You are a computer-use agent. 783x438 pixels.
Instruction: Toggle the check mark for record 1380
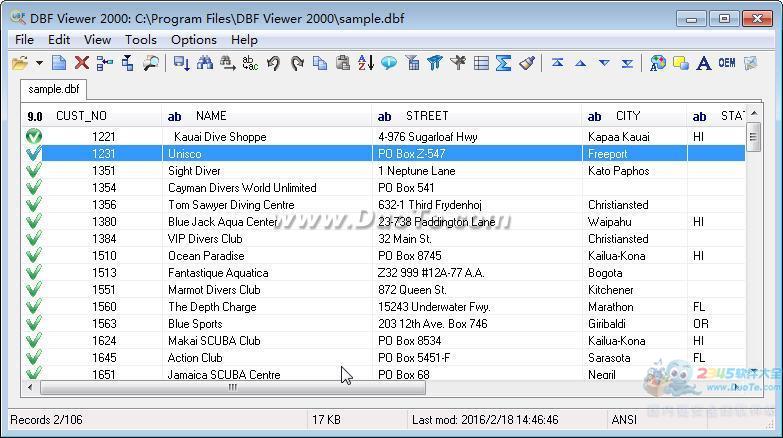pyautogui.click(x=33, y=221)
